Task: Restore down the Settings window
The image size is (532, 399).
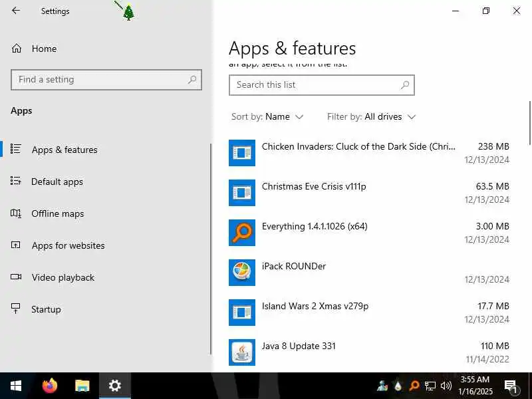Action: pos(486,11)
